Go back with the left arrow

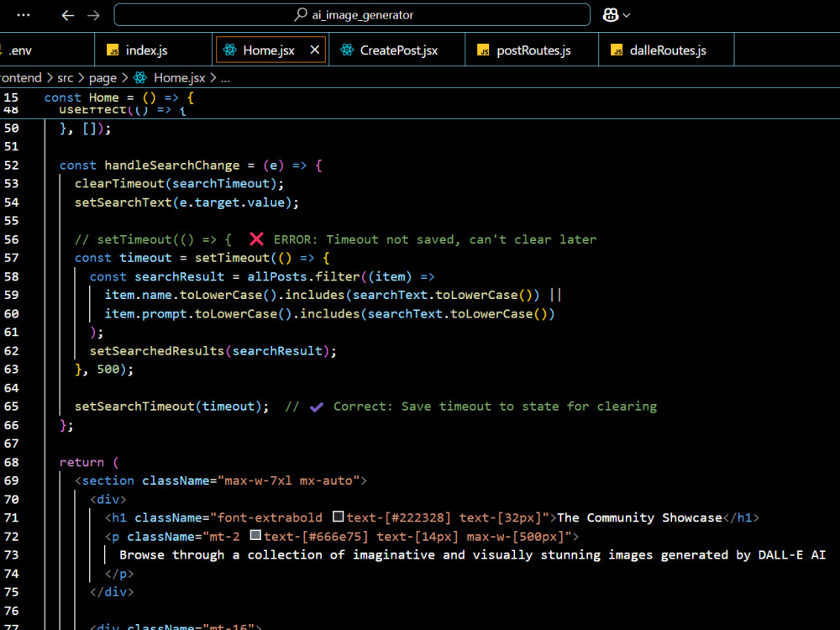[x=67, y=15]
